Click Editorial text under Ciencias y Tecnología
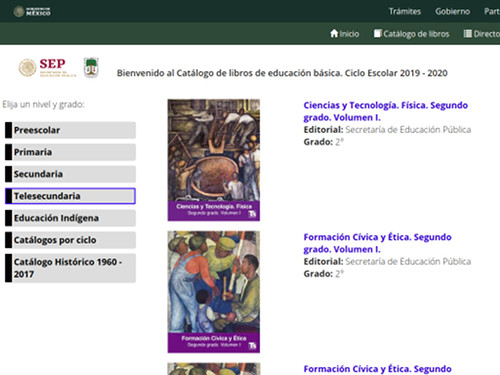500x375 pixels. (387, 130)
